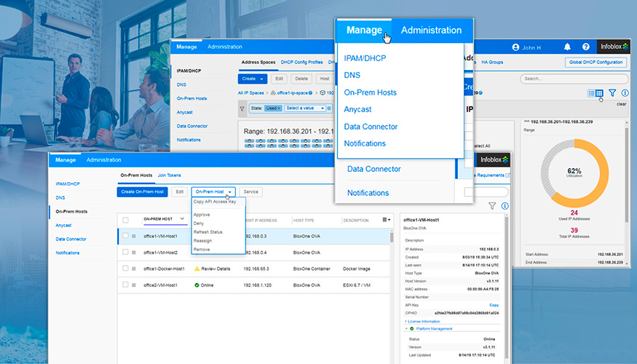Switch to list view icon in IPAM/DHCP window
Viewport: 637px width, 364px height.
pos(591,93)
